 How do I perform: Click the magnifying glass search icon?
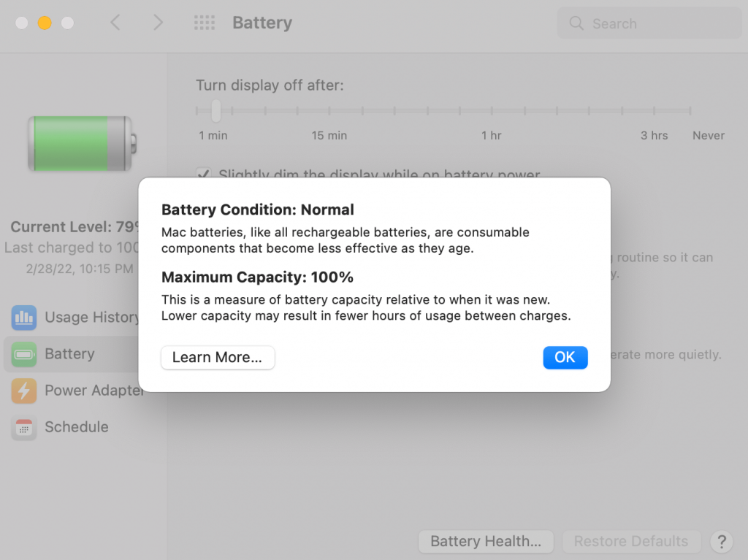tap(576, 23)
